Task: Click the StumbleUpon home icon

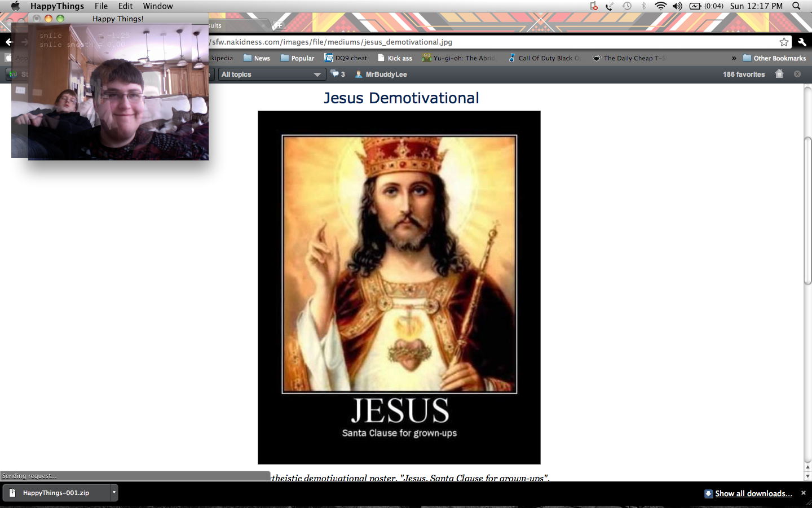Action: 779,74
